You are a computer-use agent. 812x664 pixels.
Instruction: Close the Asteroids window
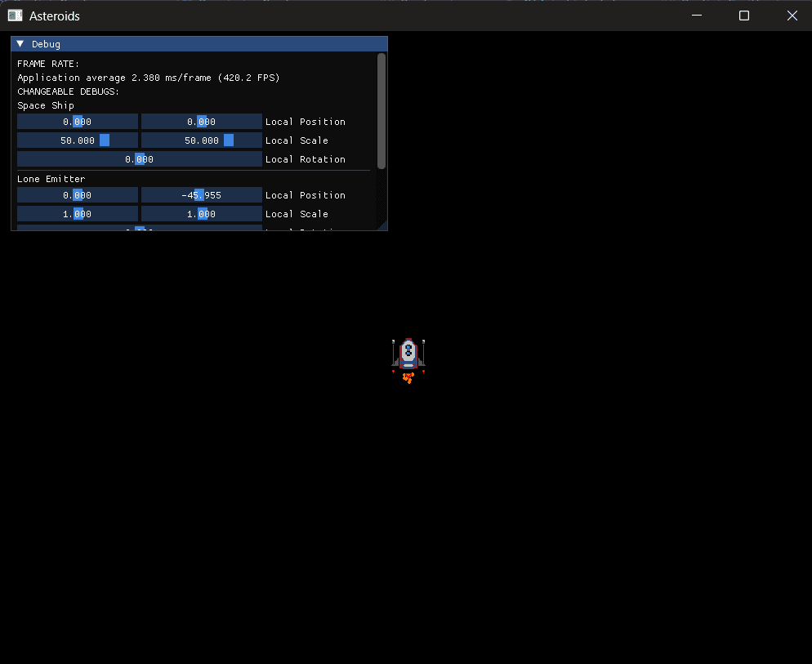coord(792,16)
